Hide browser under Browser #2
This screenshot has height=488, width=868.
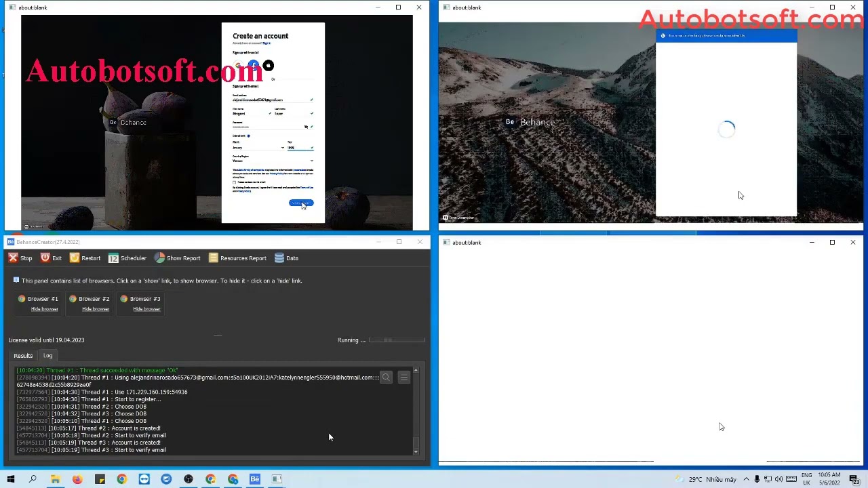(95, 309)
